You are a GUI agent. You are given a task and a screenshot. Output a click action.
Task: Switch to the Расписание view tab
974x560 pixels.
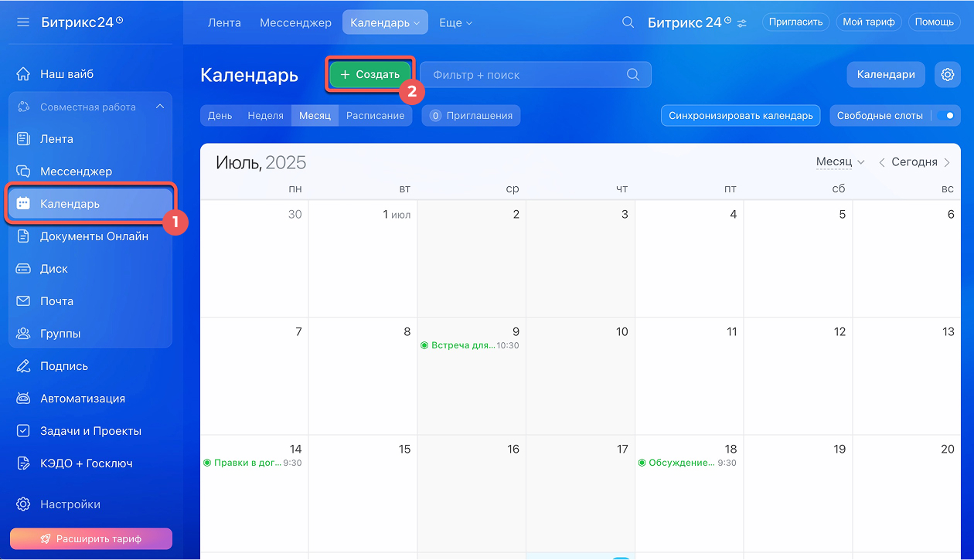(x=376, y=116)
